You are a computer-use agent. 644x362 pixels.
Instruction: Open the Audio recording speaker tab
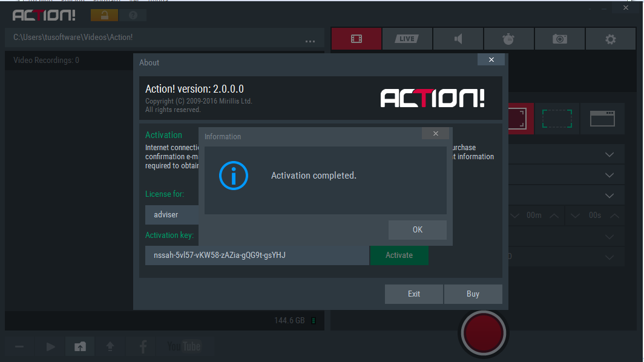point(458,39)
